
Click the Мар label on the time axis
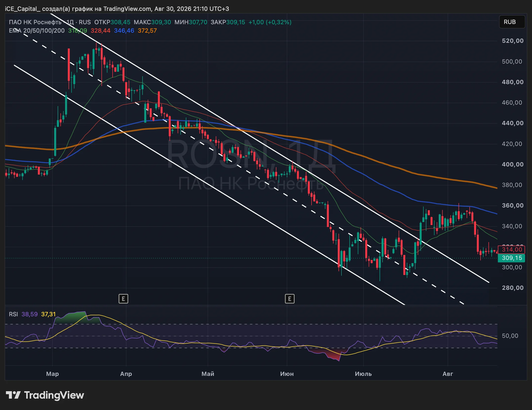coord(52,374)
